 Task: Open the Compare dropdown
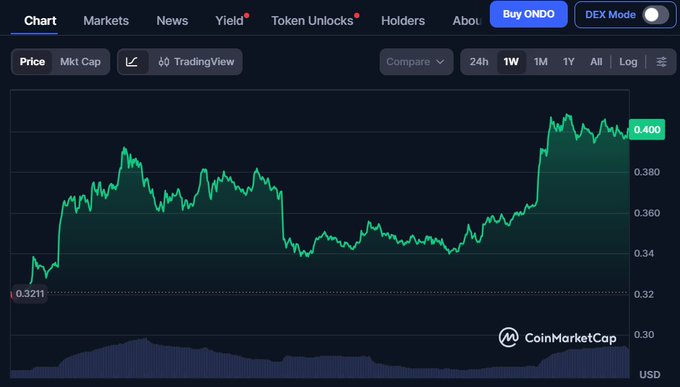[x=416, y=62]
